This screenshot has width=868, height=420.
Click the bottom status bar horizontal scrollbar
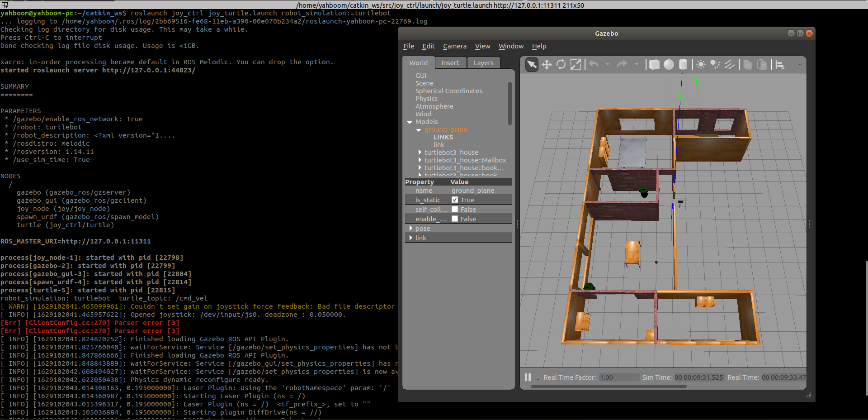pos(609,387)
